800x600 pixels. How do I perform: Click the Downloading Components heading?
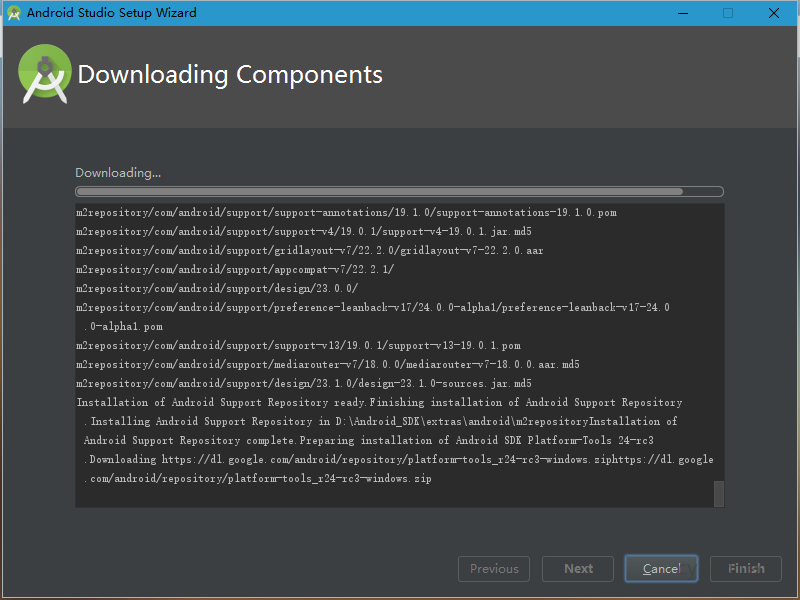(x=230, y=75)
